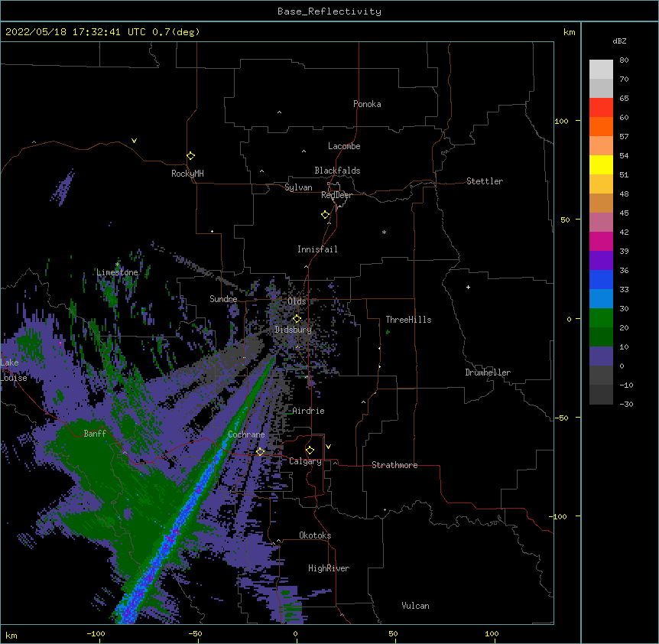Click the red 60–65 dBZ legend swatch
This screenshot has height=644, width=659.
[601, 107]
